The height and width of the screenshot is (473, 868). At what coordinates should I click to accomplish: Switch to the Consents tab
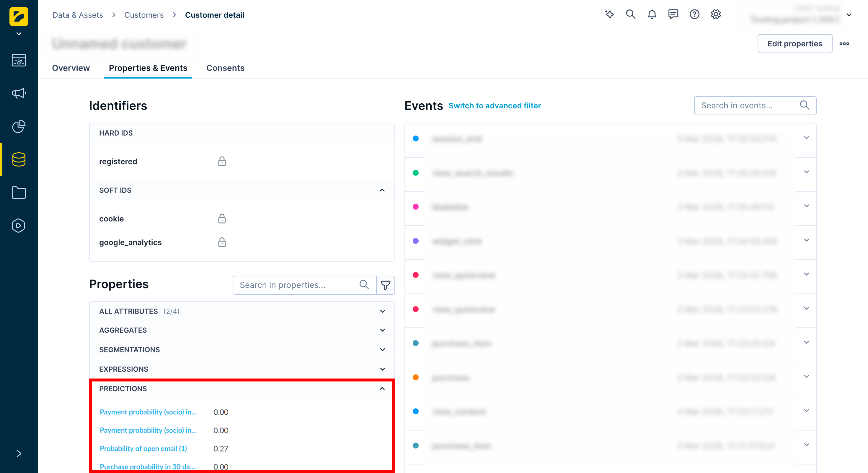click(x=225, y=68)
